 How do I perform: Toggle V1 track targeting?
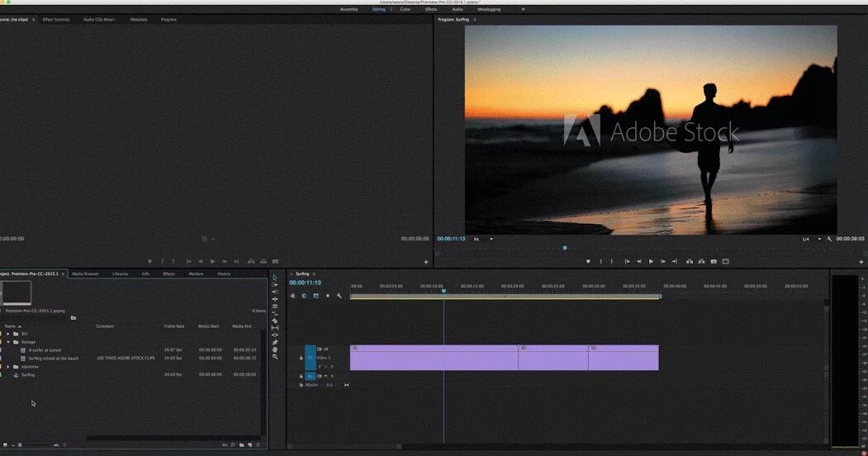point(310,358)
